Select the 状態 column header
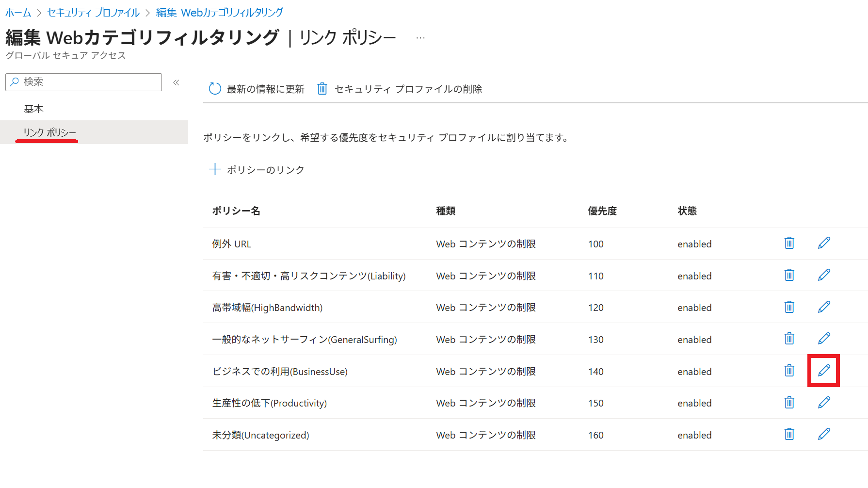 (687, 211)
